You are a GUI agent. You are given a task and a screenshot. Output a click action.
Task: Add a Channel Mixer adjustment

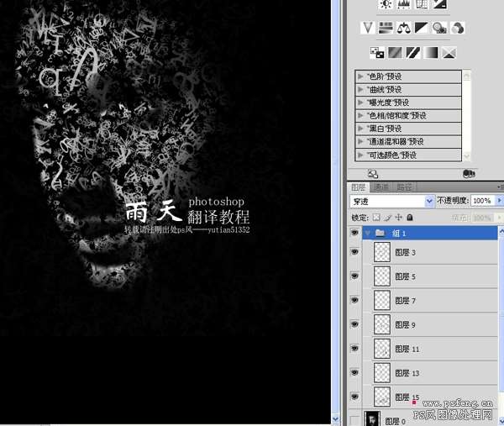pyautogui.click(x=457, y=28)
